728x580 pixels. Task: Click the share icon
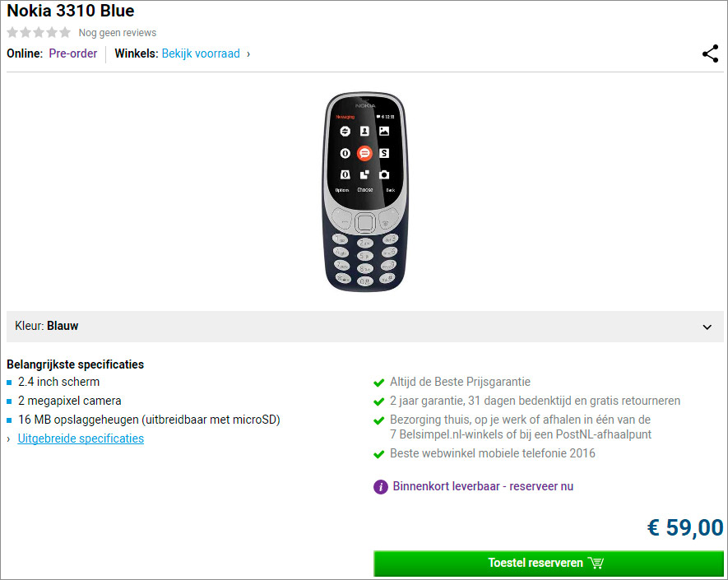click(x=711, y=53)
